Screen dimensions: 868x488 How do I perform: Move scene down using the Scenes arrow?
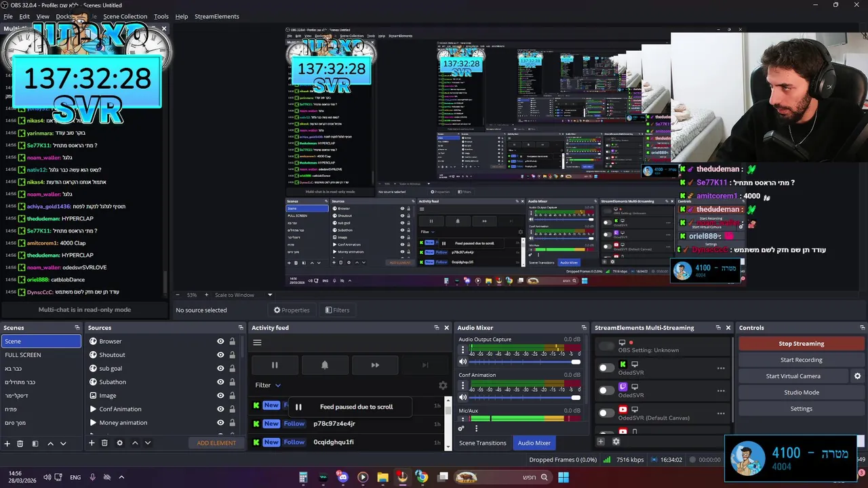[x=63, y=443]
